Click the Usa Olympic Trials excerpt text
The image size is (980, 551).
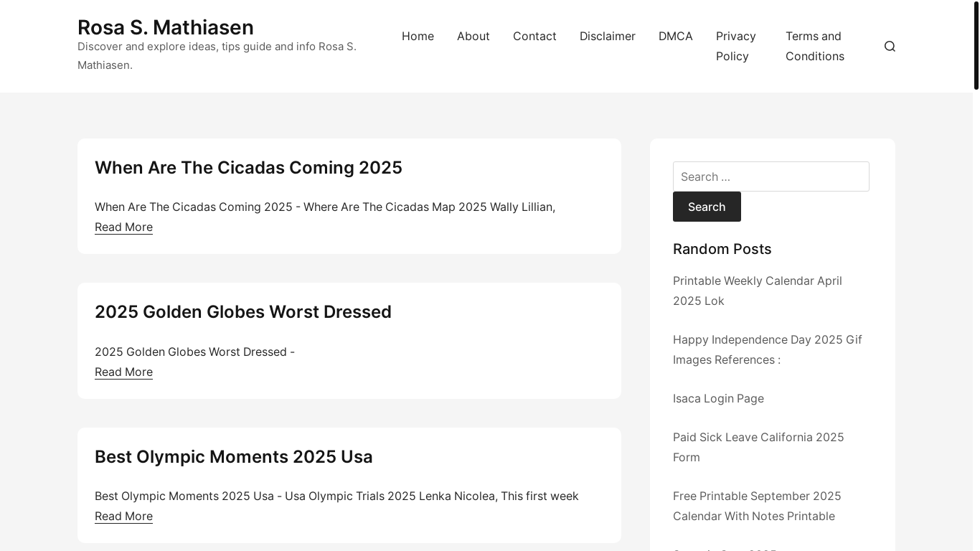(336, 496)
